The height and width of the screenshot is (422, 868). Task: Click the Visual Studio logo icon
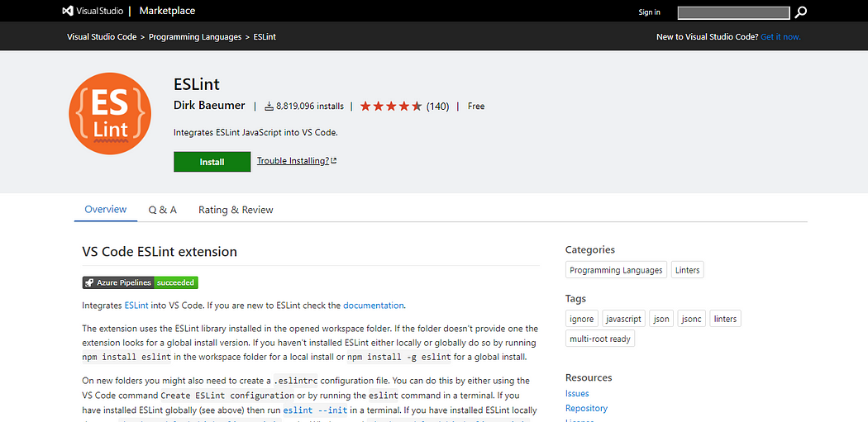[68, 11]
